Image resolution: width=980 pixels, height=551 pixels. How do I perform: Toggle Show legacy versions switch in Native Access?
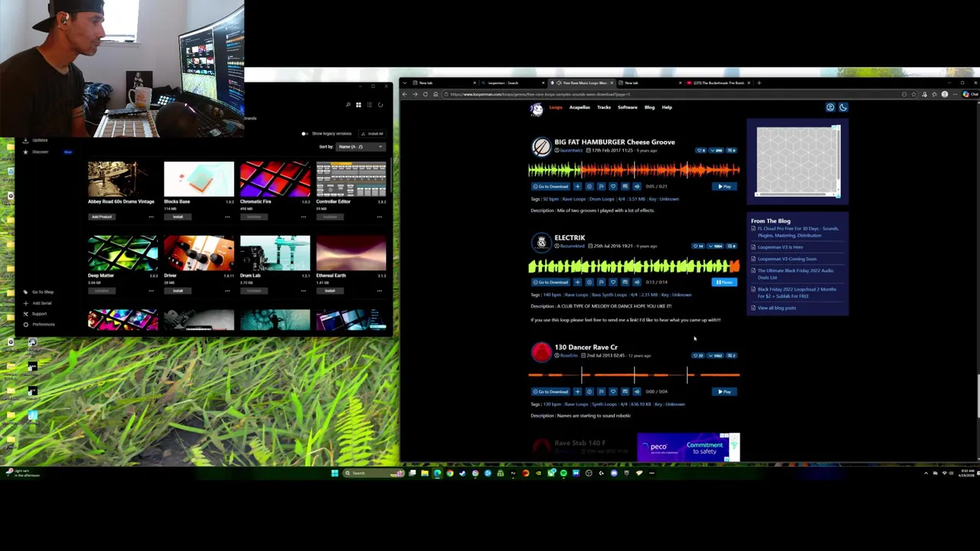305,134
